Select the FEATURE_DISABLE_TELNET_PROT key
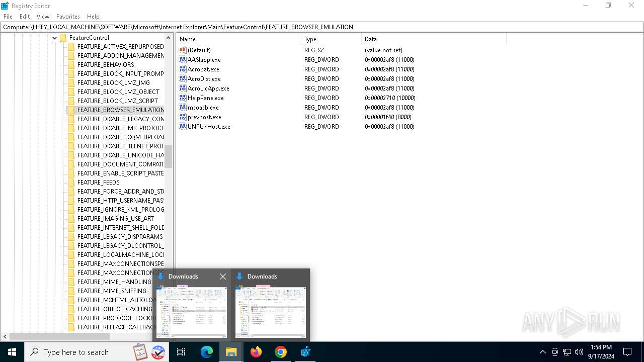Image resolution: width=644 pixels, height=362 pixels. pyautogui.click(x=121, y=146)
